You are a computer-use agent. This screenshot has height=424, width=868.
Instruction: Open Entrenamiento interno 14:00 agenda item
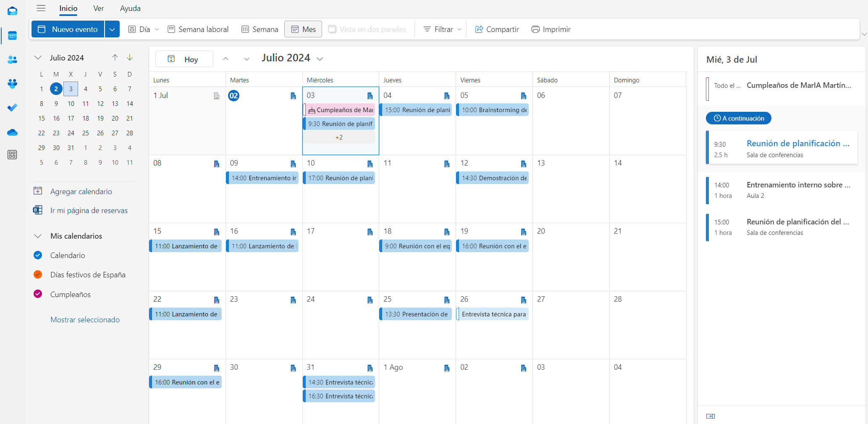click(782, 190)
